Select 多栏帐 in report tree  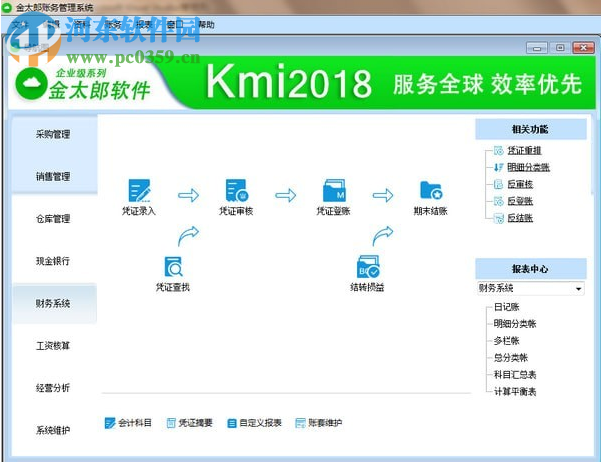click(x=507, y=341)
